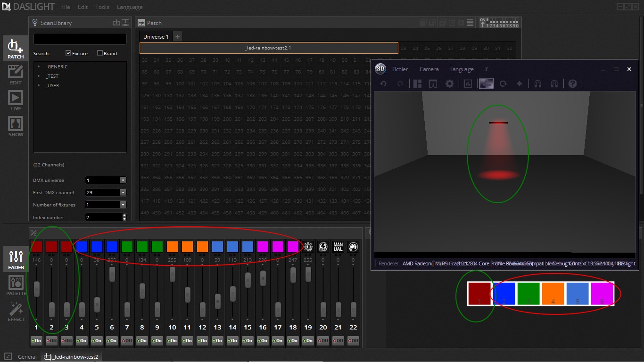This screenshot has width=644, height=362.
Task: Toggle channel 7 Off button
Action: click(x=127, y=340)
